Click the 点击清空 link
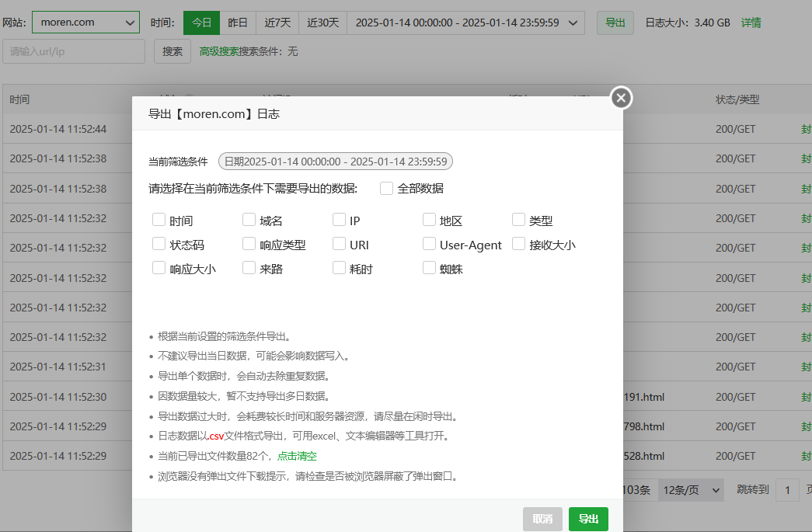The height and width of the screenshot is (532, 812). pyautogui.click(x=298, y=457)
